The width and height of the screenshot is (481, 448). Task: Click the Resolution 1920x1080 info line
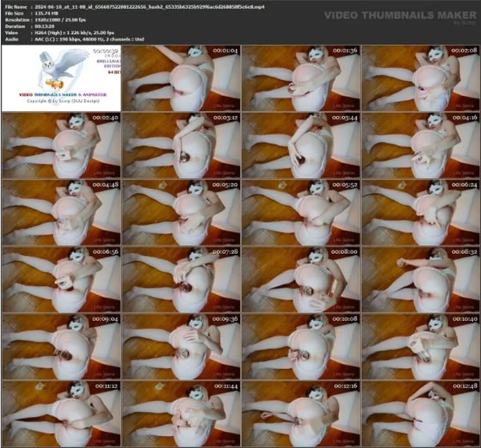coord(46,20)
